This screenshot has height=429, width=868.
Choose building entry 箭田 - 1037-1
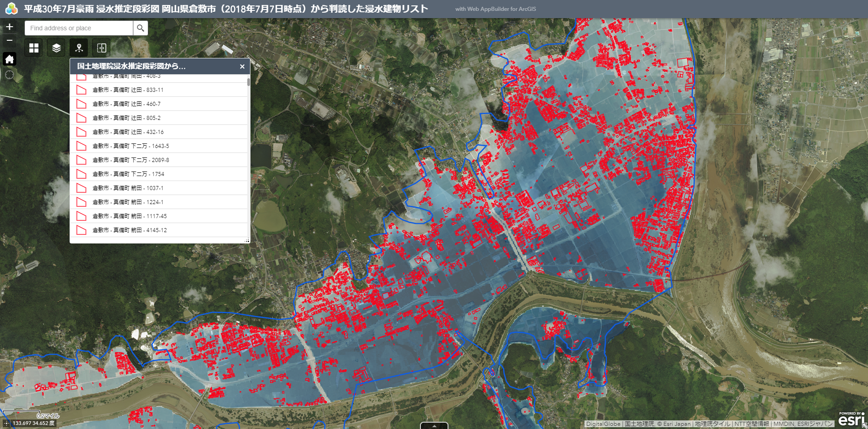pyautogui.click(x=128, y=188)
